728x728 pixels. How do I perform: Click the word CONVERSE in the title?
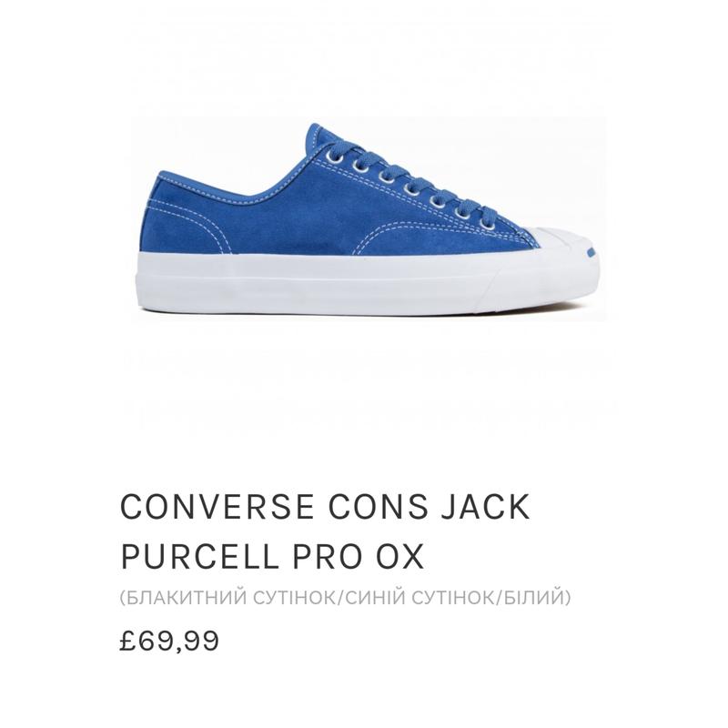tap(217, 507)
